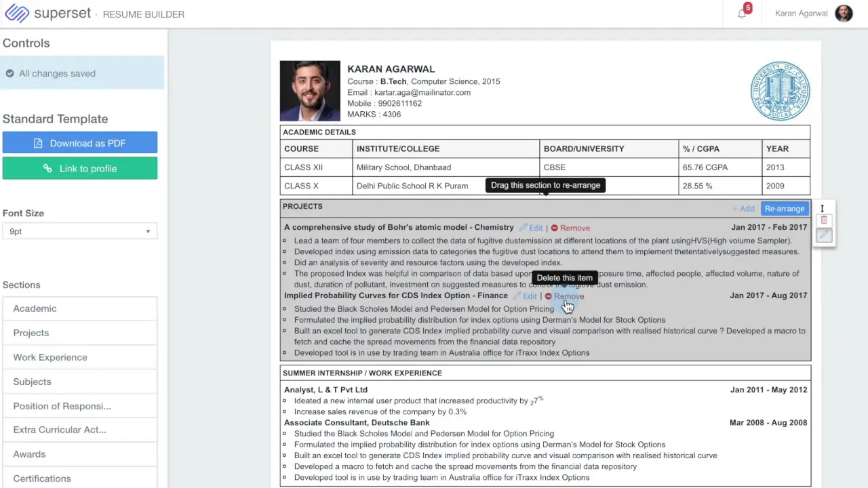Image resolution: width=868 pixels, height=488 pixels.
Task: Open the Subjects section item
Action: click(x=32, y=382)
